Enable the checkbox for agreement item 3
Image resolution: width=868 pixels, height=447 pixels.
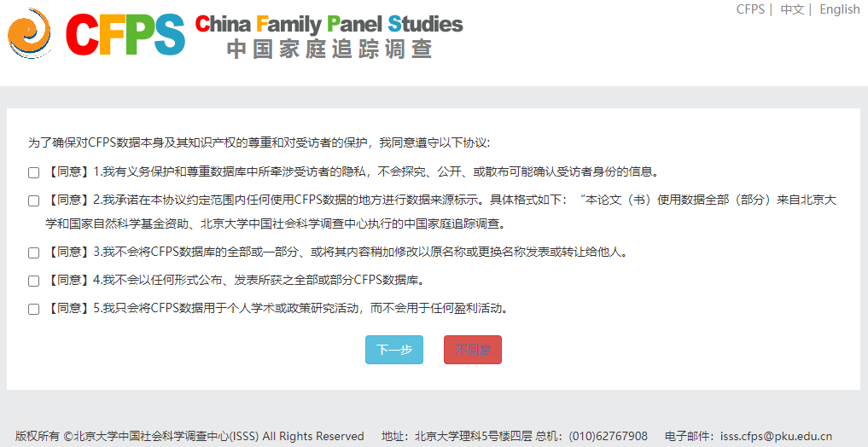coord(34,253)
